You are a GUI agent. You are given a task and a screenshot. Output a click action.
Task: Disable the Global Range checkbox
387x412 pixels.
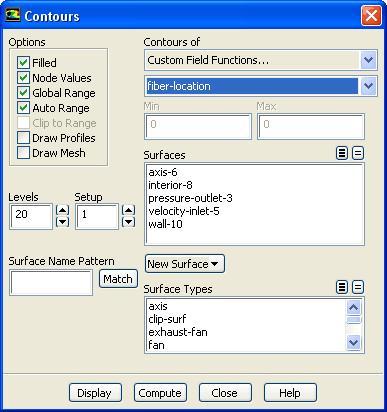23,93
